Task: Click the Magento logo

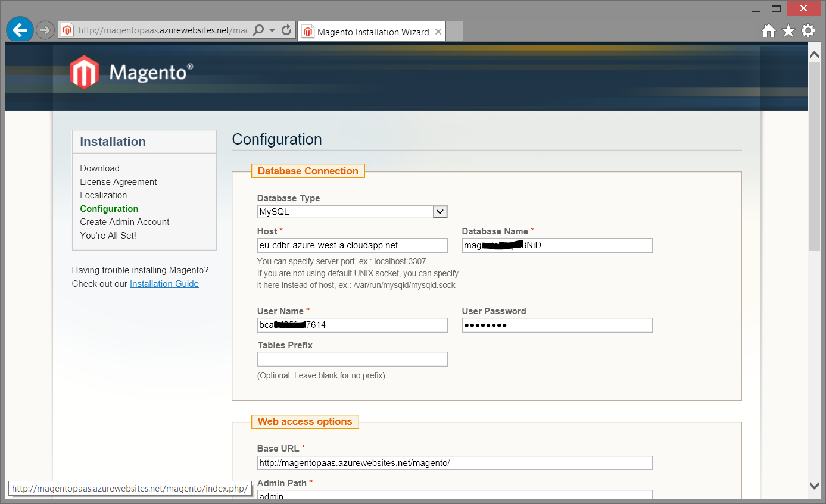Action: coord(131,72)
